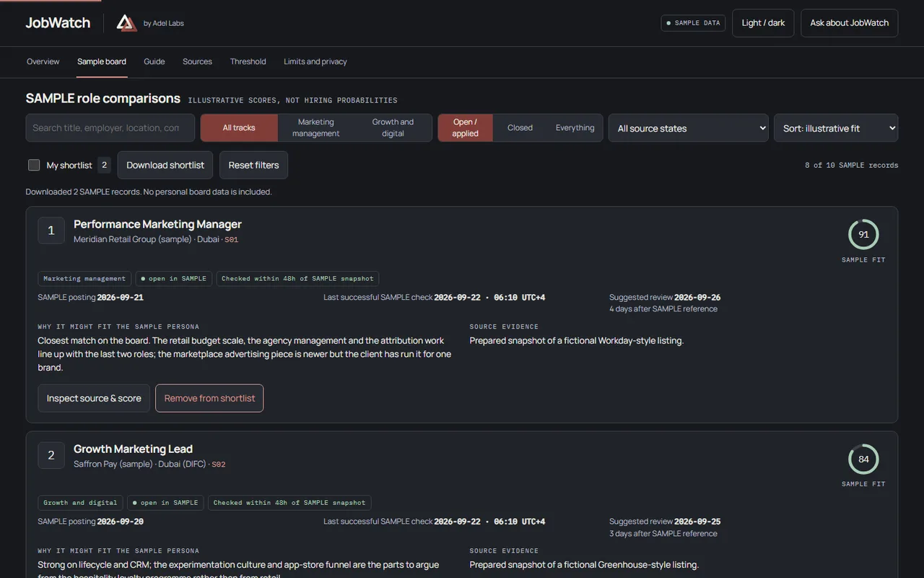Click the 91 sample fit score ring
The height and width of the screenshot is (578, 924).
point(863,234)
